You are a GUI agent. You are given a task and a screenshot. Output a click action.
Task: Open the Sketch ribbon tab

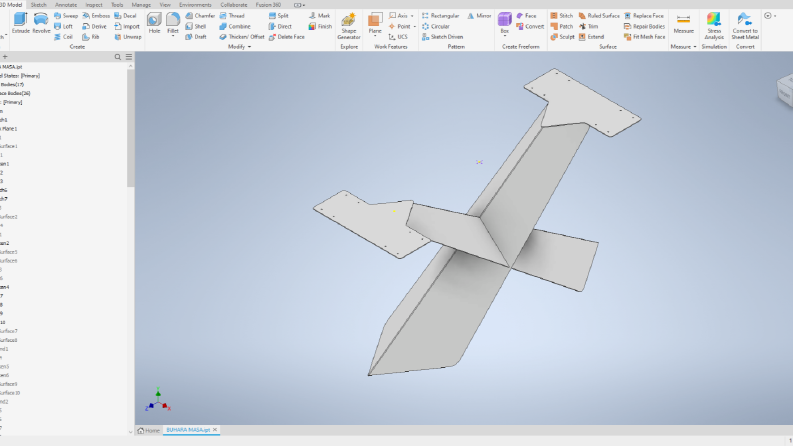tap(38, 5)
